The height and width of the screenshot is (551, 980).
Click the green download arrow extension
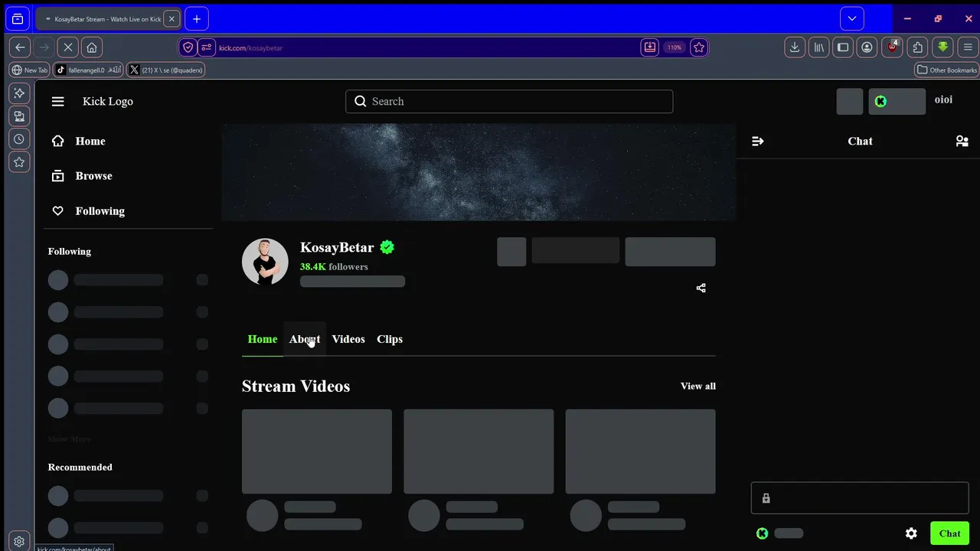coord(942,47)
